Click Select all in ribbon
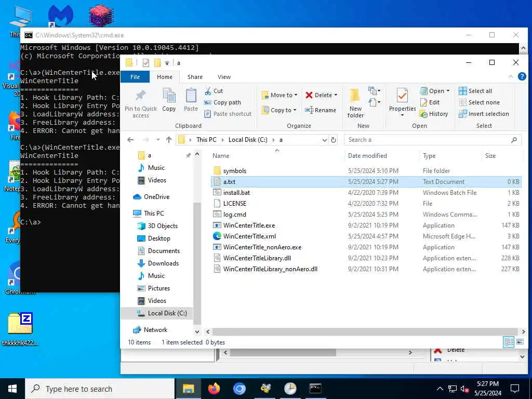The height and width of the screenshot is (399, 532). 475,91
